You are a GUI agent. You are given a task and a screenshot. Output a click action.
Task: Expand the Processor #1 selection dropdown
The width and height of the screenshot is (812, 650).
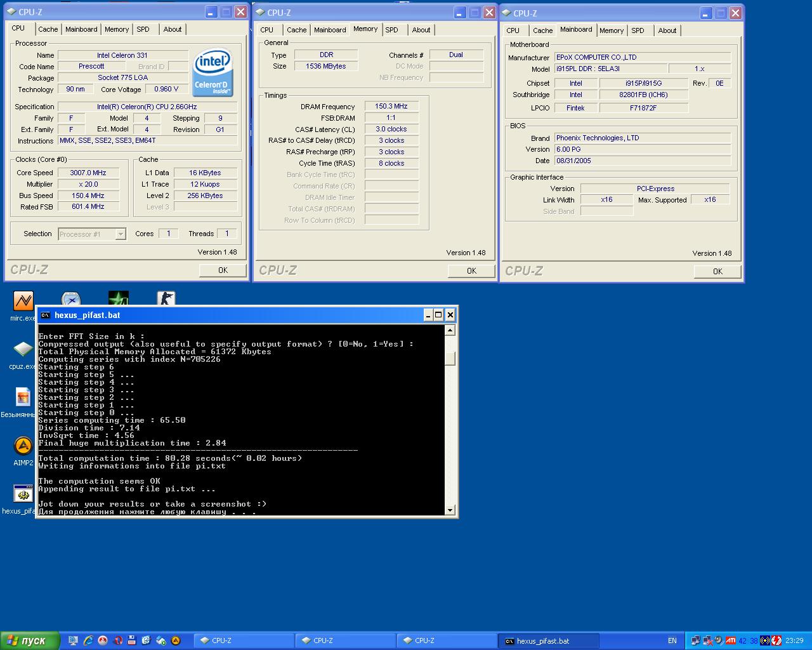tap(121, 234)
